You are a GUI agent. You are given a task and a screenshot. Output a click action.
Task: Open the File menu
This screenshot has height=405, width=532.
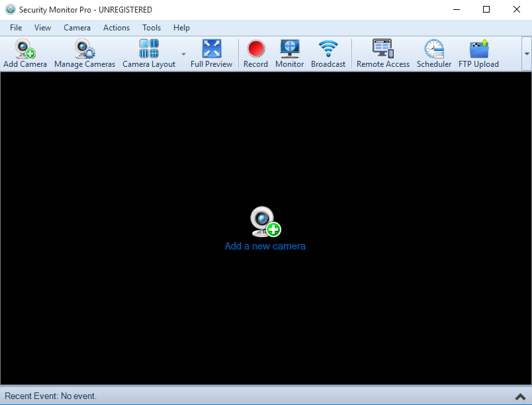click(x=16, y=28)
